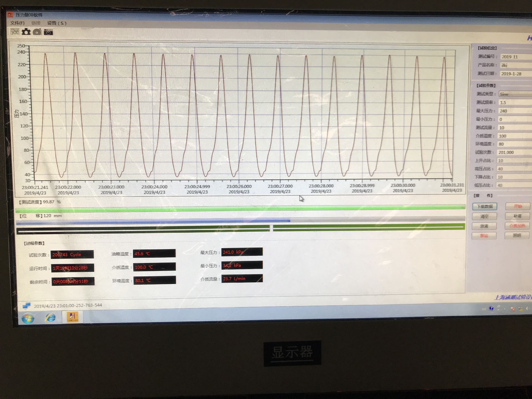
Task: Click the red application title bar icon
Action: tap(10, 14)
